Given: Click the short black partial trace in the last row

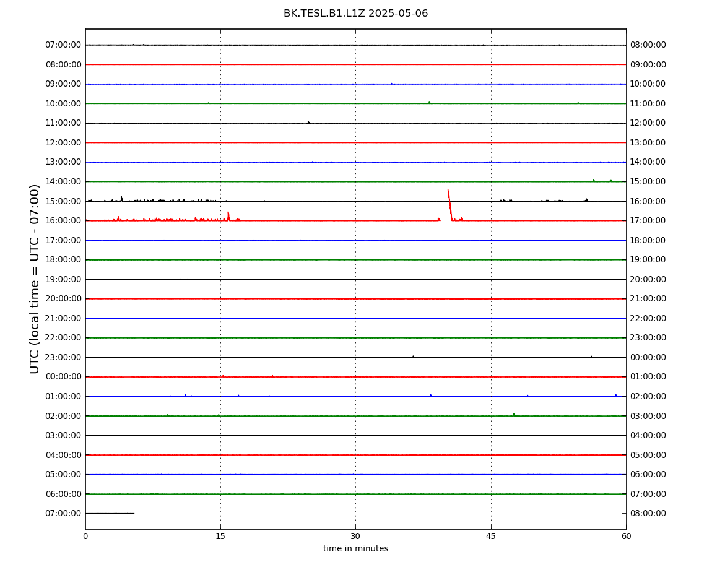Looking at the screenshot, I should (x=110, y=514).
